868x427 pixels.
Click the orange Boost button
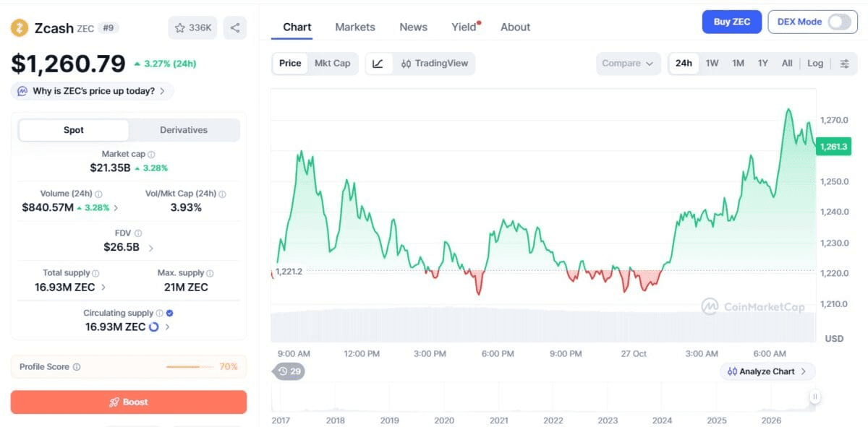[x=129, y=402]
